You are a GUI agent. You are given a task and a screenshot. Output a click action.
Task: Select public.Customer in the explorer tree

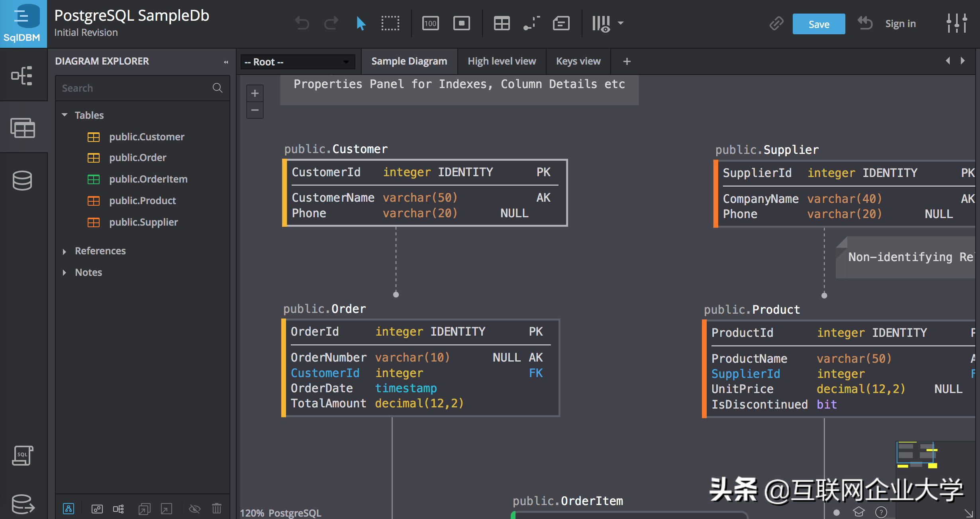(x=147, y=137)
